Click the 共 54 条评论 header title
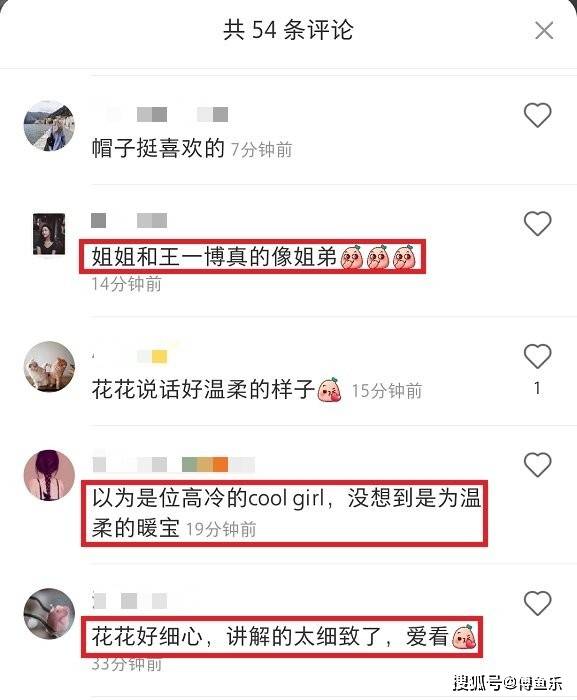Image resolution: width=577 pixels, height=700 pixels. 288,30
